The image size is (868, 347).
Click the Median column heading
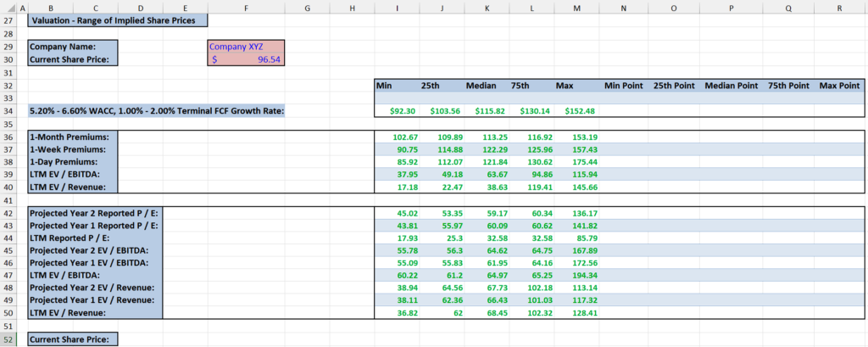click(481, 86)
